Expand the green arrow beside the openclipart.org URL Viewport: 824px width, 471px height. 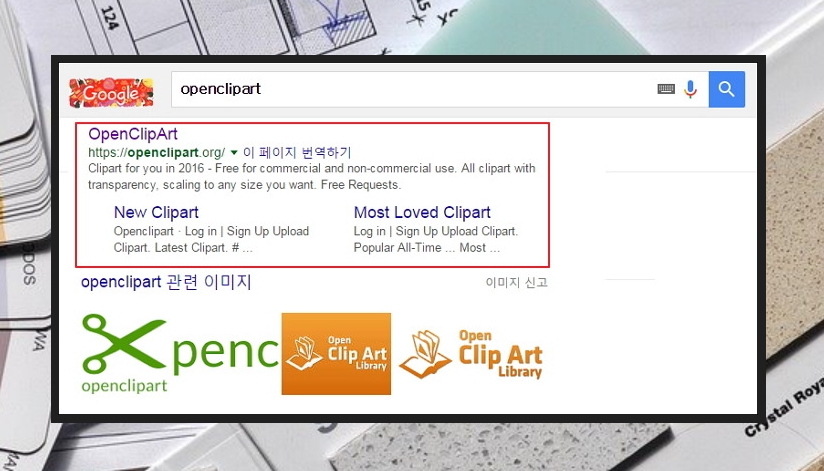tap(234, 153)
